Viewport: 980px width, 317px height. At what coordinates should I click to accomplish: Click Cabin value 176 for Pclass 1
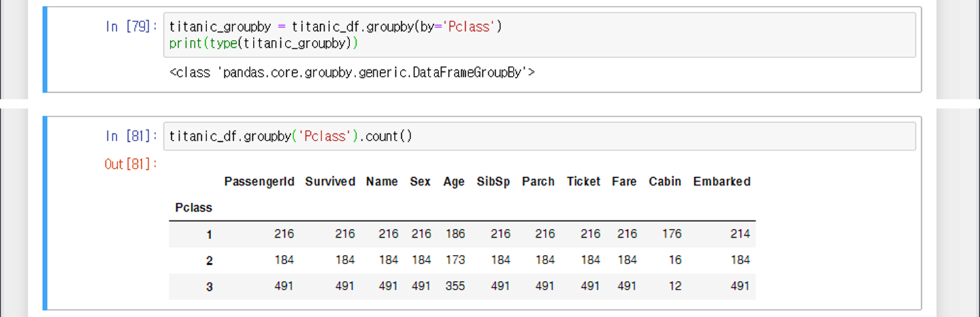(x=671, y=234)
